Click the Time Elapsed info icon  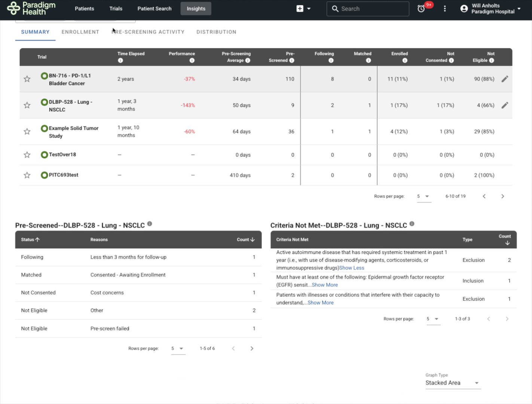120,60
